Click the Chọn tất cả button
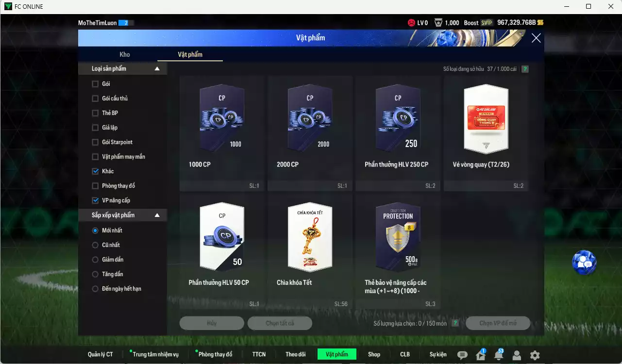Image resolution: width=622 pixels, height=364 pixels. (x=280, y=323)
